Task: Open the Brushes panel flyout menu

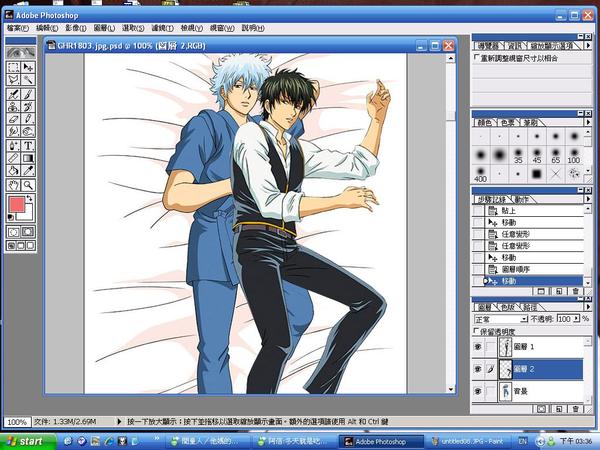Action: [588, 122]
